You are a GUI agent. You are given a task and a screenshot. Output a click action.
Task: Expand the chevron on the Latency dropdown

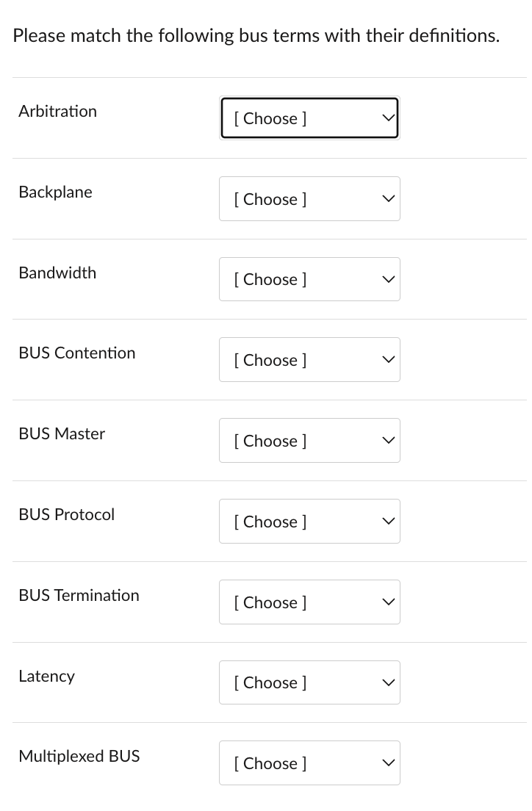(387, 682)
